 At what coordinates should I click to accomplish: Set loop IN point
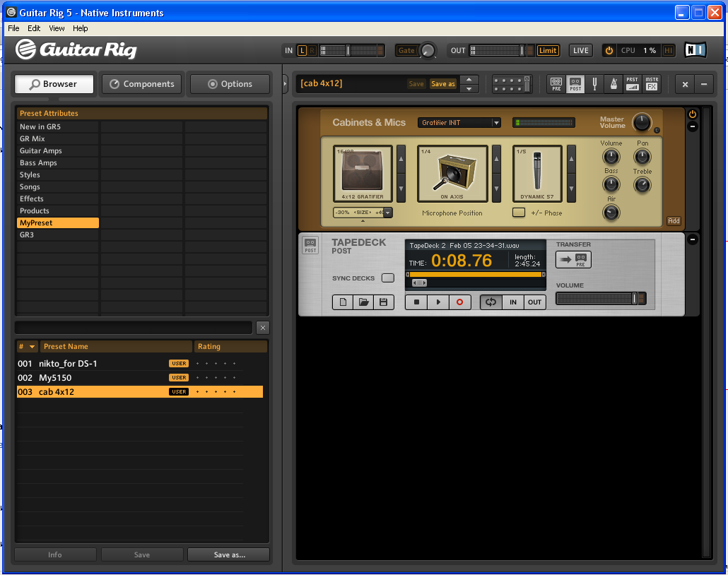click(x=513, y=302)
